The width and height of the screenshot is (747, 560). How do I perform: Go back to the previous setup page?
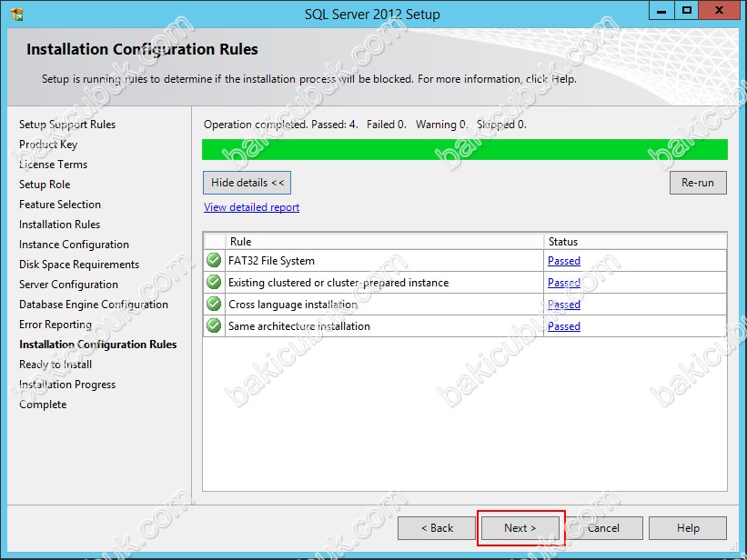(437, 528)
